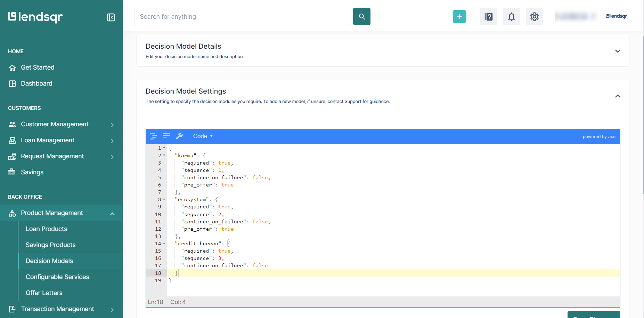644x318 pixels.
Task: Open the help question-mark icon
Action: pyautogui.click(x=489, y=16)
